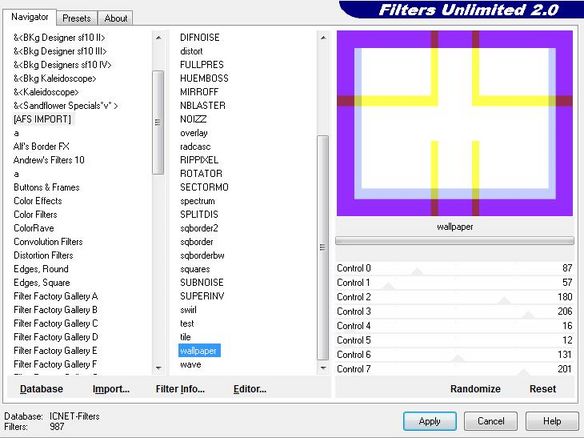Switch to the Presets tab
Image resolution: width=584 pixels, height=438 pixels.
[x=76, y=18]
